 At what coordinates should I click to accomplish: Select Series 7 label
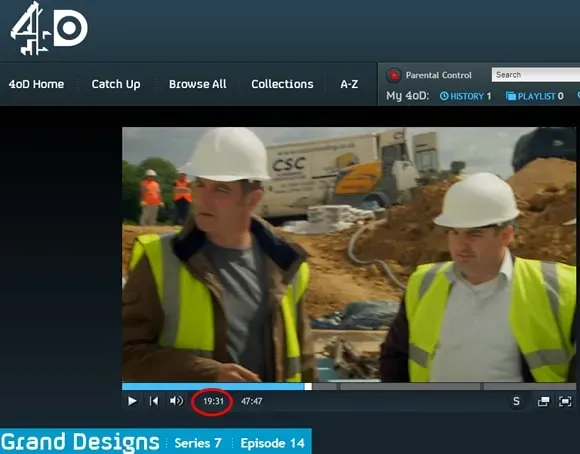coord(198,443)
